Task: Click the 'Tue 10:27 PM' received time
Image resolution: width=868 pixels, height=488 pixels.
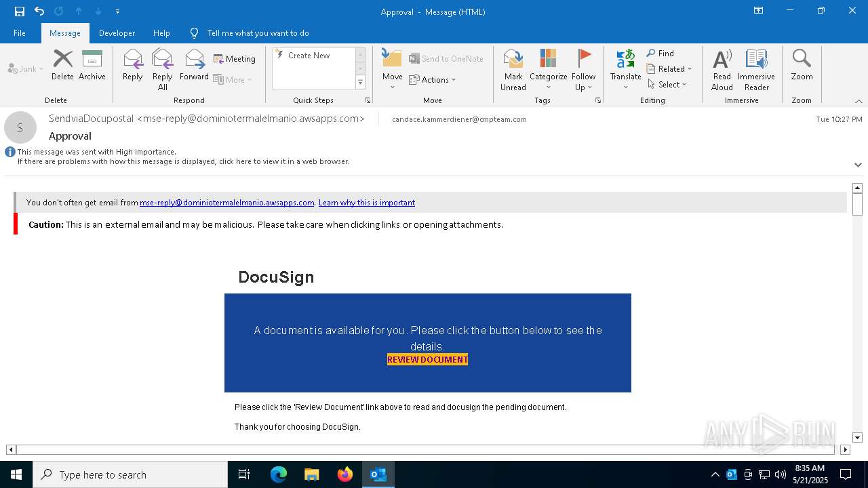Action: click(839, 119)
